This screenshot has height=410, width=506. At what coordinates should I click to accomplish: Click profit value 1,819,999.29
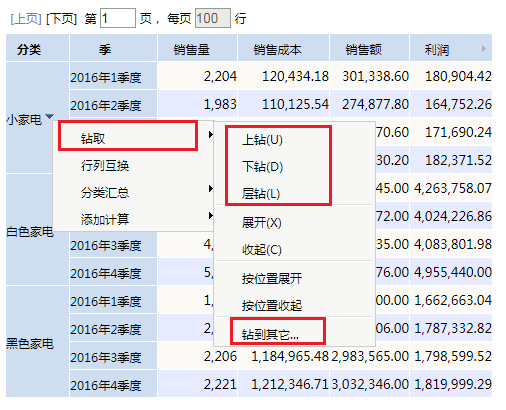pos(453,384)
